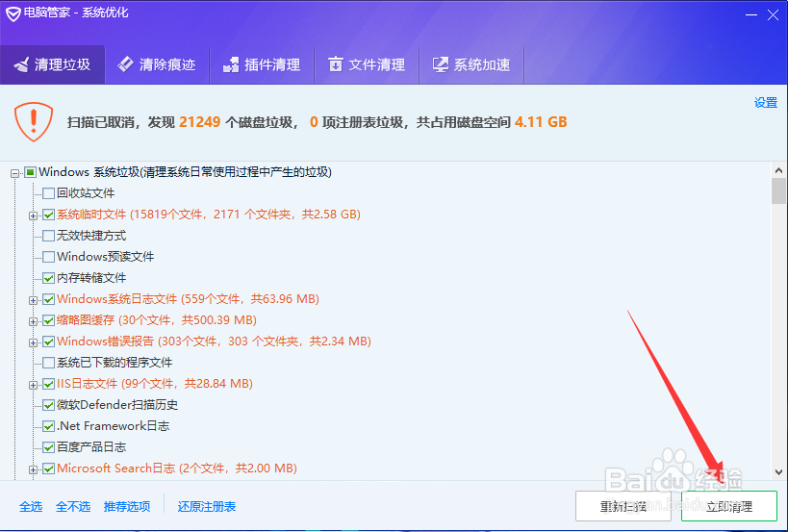Click the orange warning shield icon

(34, 121)
